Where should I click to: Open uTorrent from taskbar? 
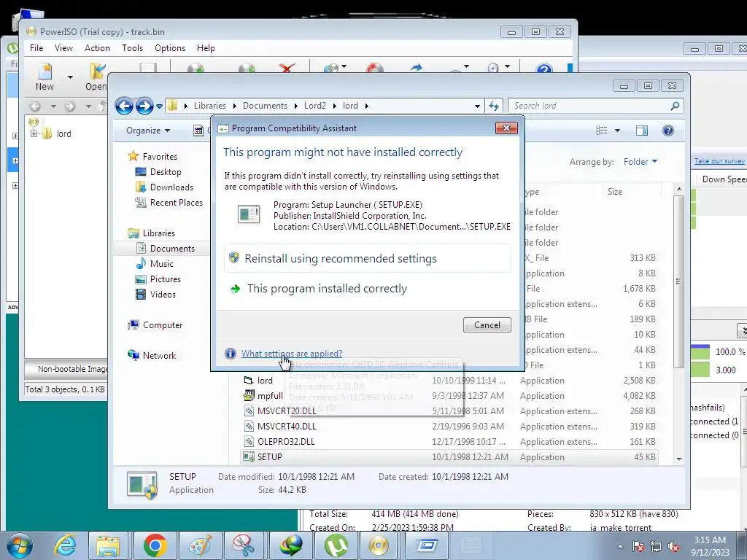336,545
